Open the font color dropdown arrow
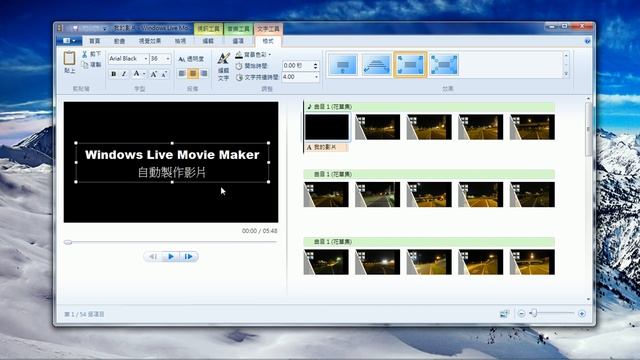 click(144, 74)
